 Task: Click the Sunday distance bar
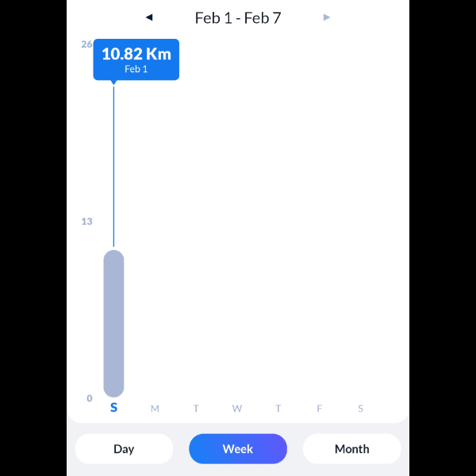click(113, 324)
